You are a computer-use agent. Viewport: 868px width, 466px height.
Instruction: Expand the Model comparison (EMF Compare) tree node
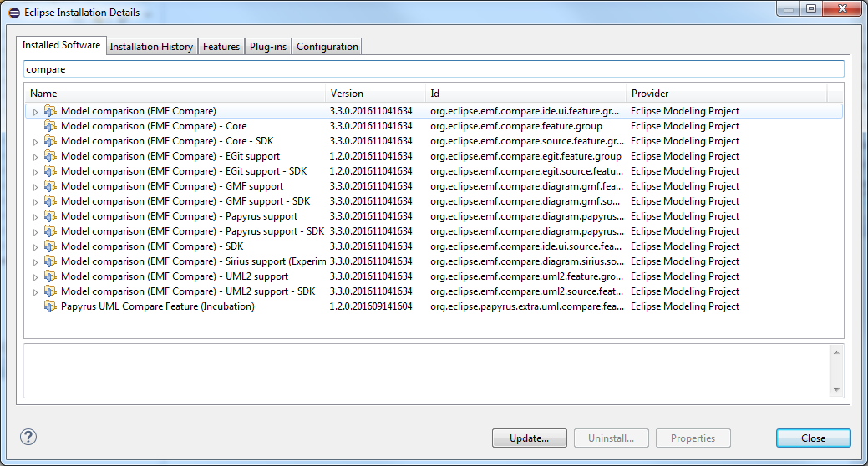coord(35,112)
